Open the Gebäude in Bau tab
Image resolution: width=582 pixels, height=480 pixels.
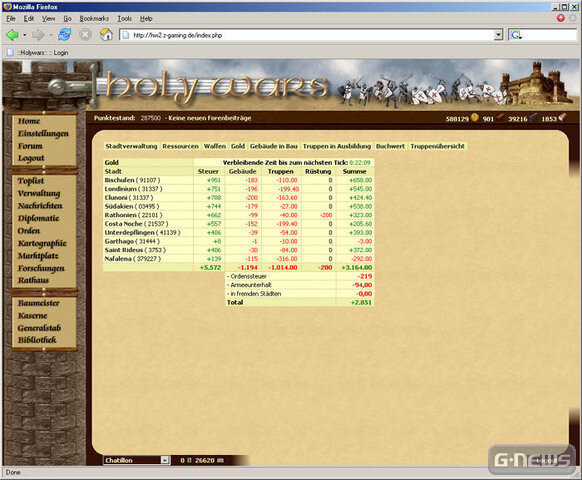point(274,146)
